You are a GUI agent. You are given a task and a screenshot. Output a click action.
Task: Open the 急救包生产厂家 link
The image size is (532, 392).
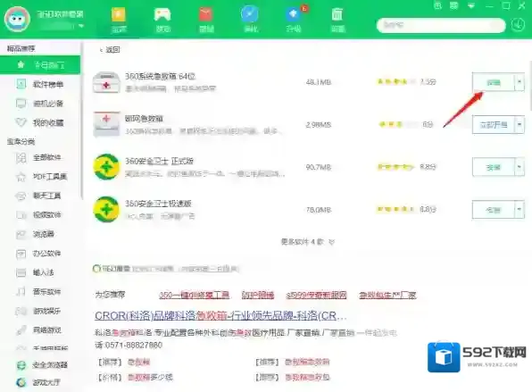click(x=387, y=295)
